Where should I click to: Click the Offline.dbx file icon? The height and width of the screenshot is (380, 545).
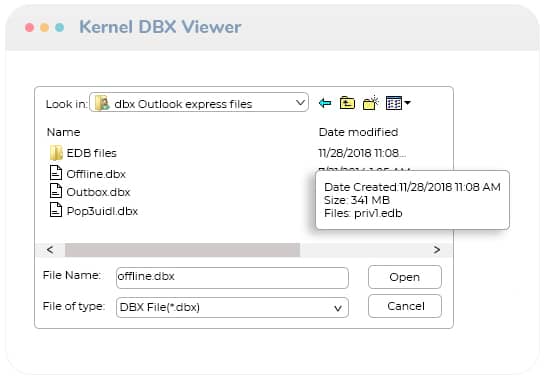(x=56, y=173)
